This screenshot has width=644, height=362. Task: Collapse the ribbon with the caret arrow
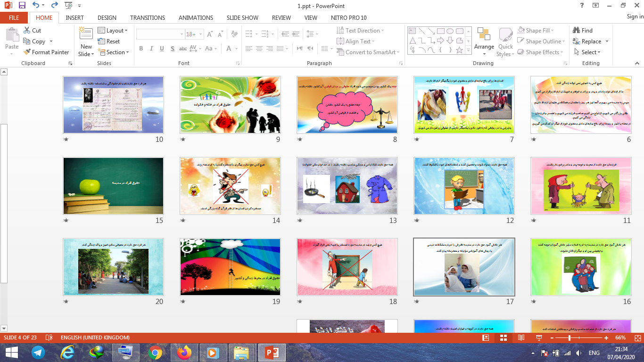(x=638, y=63)
